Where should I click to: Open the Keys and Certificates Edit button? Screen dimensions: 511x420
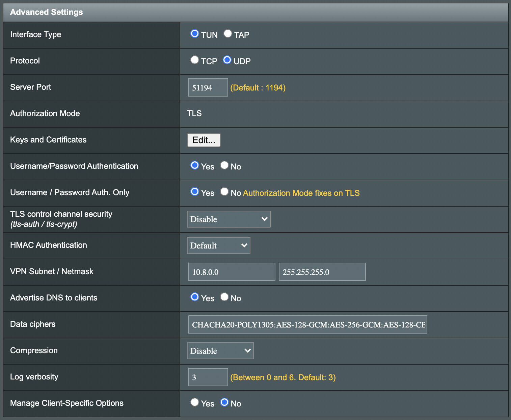(204, 140)
